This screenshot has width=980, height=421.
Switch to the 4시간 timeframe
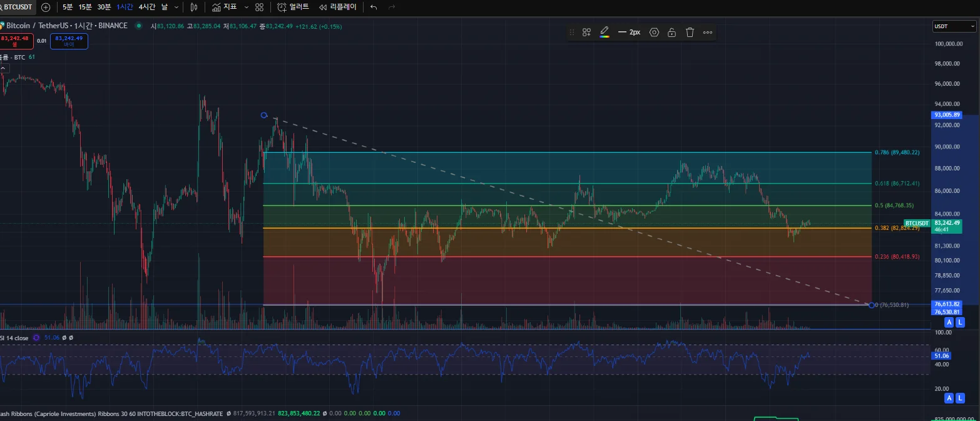(x=147, y=8)
